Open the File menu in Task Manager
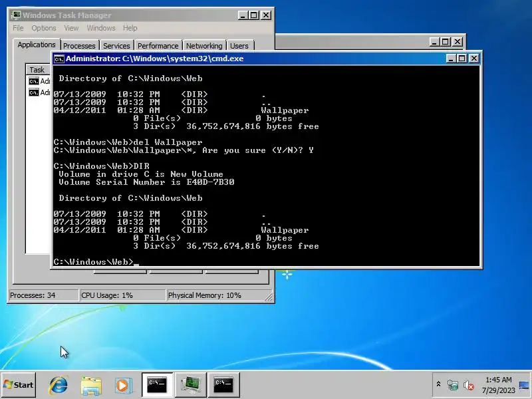 18,28
